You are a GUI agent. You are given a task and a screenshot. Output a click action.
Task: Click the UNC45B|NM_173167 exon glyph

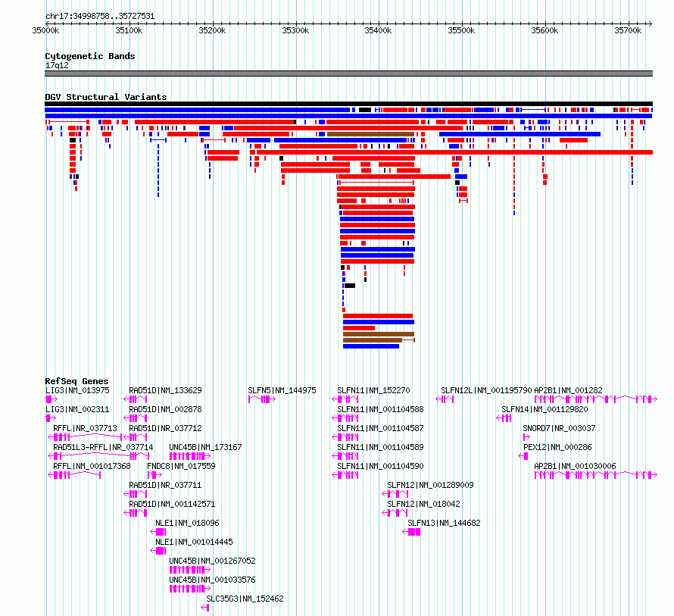click(190, 456)
